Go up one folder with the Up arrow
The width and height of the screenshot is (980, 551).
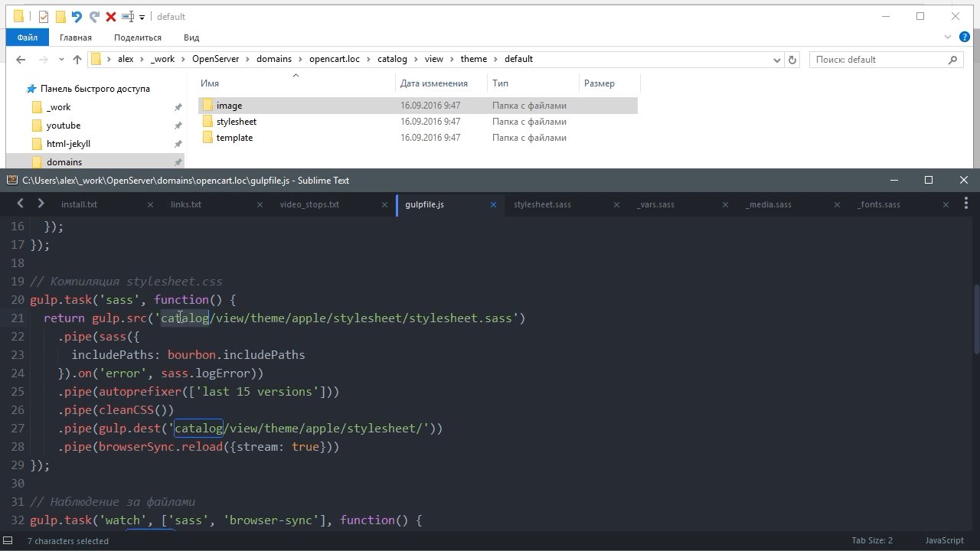[x=77, y=60]
